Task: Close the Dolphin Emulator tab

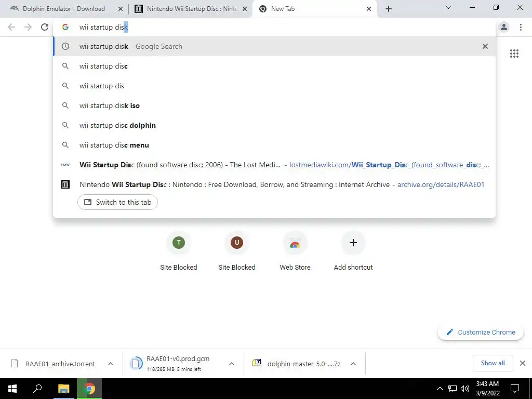Action: pos(121,9)
